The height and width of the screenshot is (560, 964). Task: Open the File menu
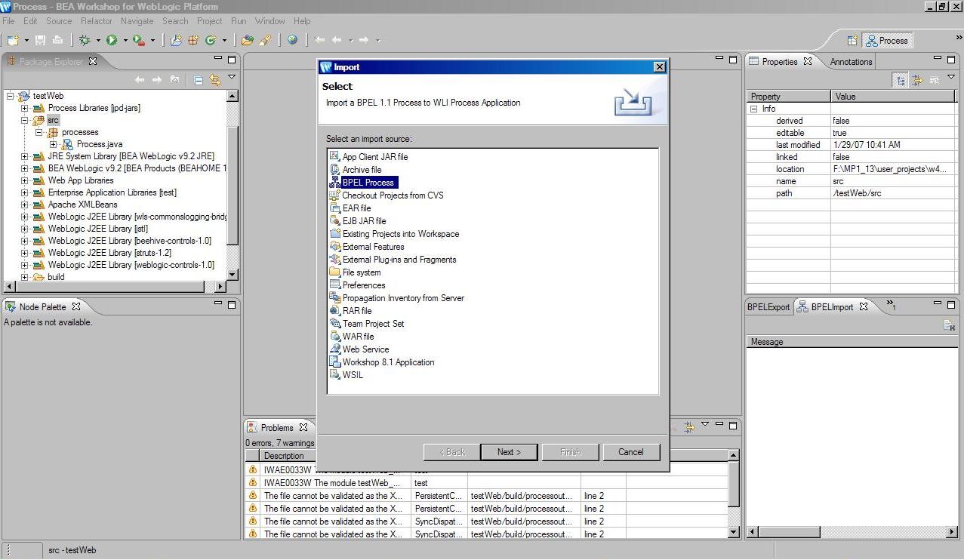(8, 21)
